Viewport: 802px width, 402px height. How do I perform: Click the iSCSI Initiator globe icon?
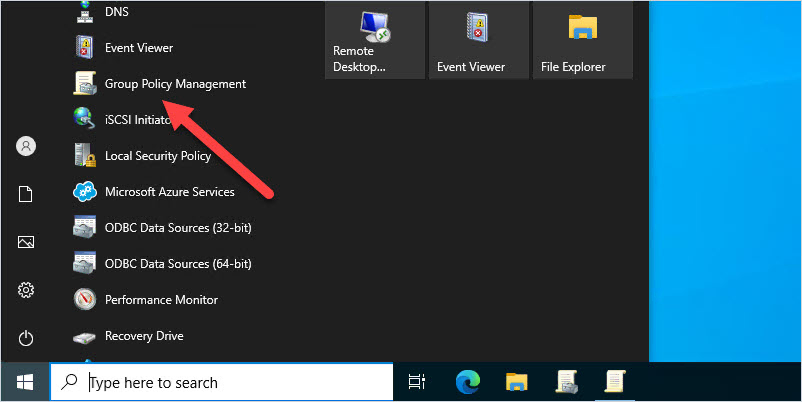point(84,119)
